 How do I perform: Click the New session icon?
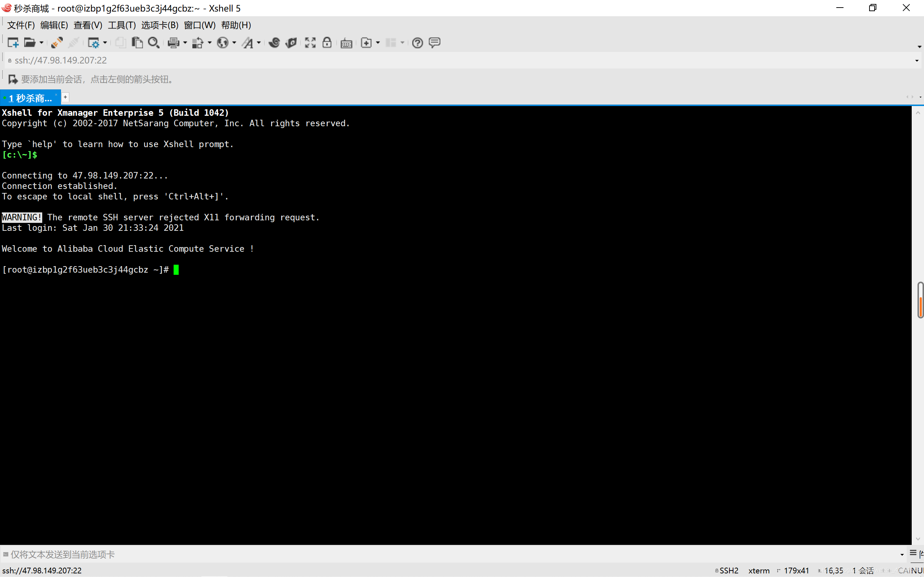(13, 43)
